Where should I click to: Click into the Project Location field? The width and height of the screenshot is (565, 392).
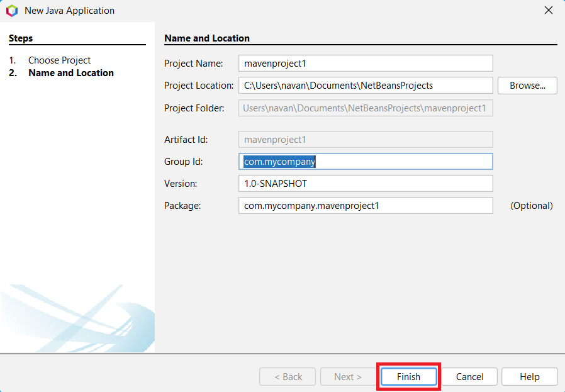point(366,86)
